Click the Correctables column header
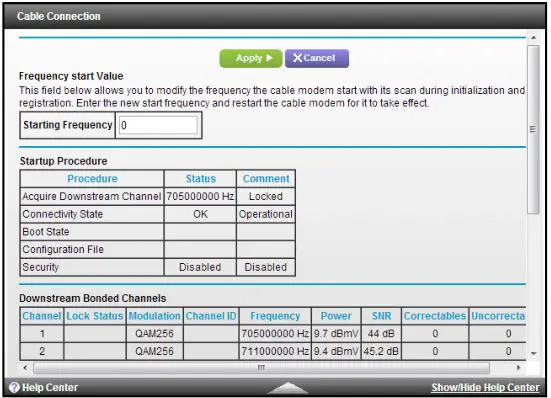 click(x=435, y=316)
